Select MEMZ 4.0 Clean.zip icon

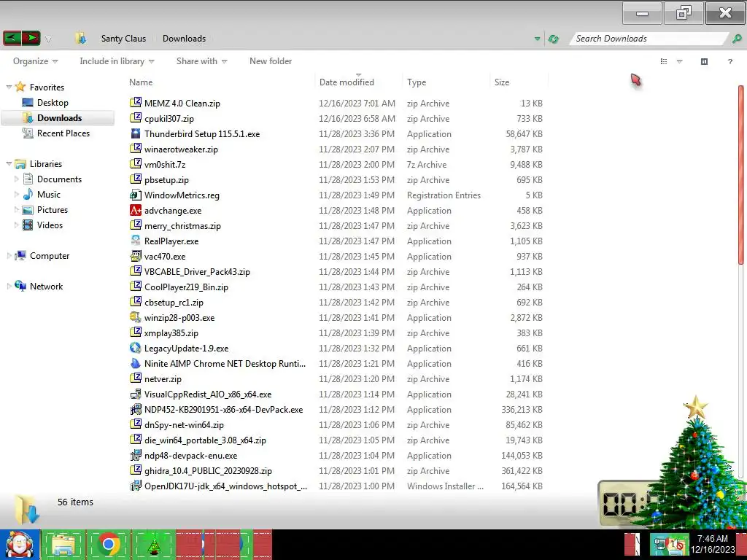pos(136,102)
